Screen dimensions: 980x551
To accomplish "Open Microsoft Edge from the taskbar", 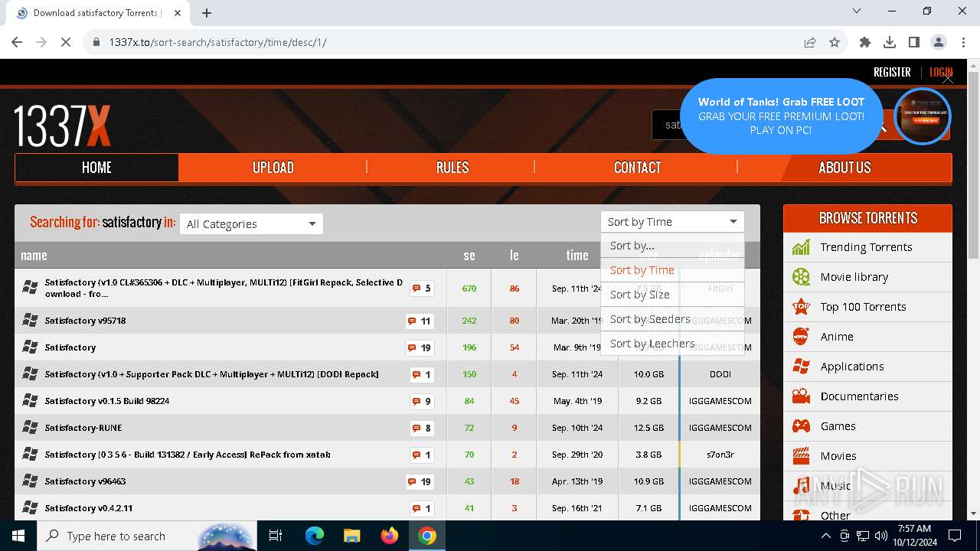I will [x=315, y=536].
